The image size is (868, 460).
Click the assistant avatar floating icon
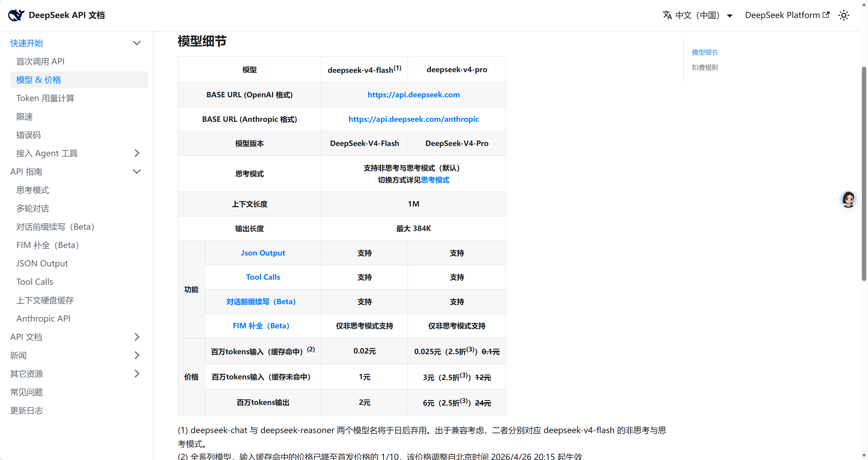coord(848,199)
